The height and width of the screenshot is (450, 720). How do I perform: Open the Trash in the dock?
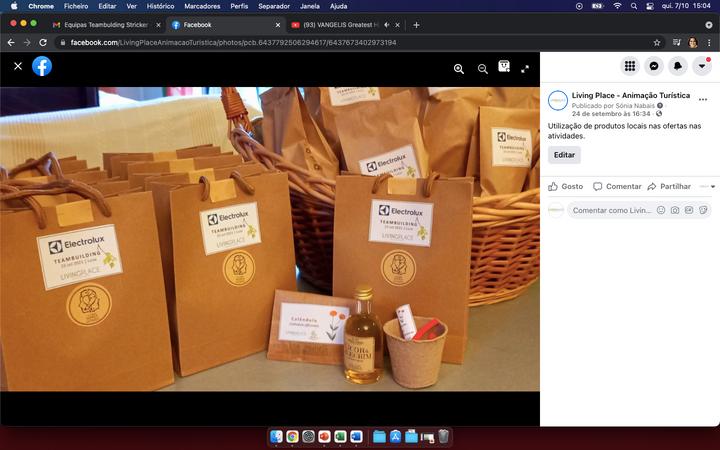click(443, 436)
